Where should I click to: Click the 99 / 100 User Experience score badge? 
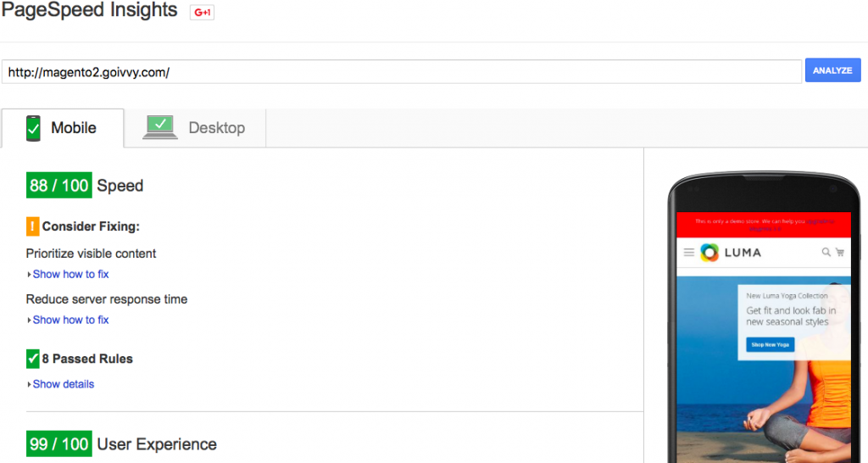59,444
